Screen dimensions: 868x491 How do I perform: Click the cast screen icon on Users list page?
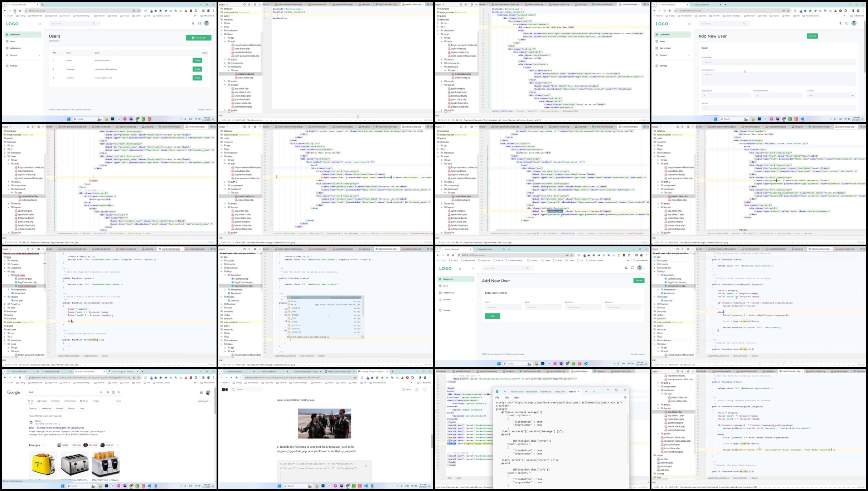pos(199,23)
